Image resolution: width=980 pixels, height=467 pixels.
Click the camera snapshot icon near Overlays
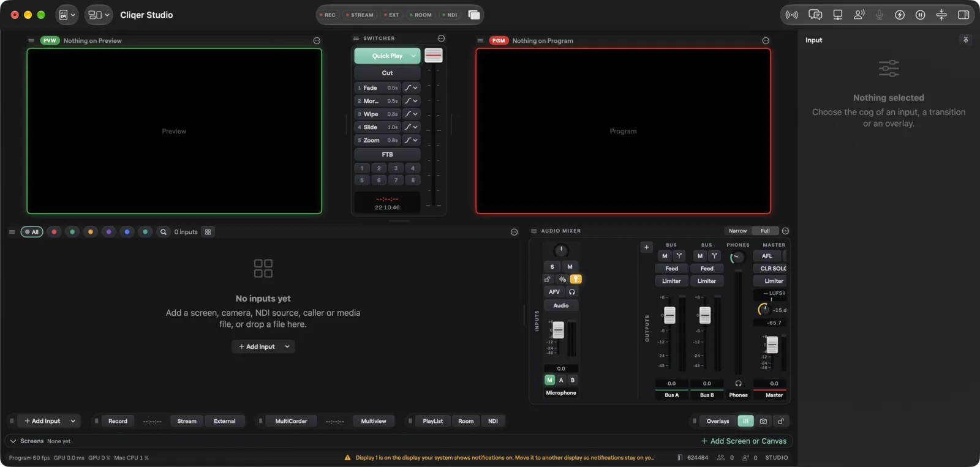(763, 421)
